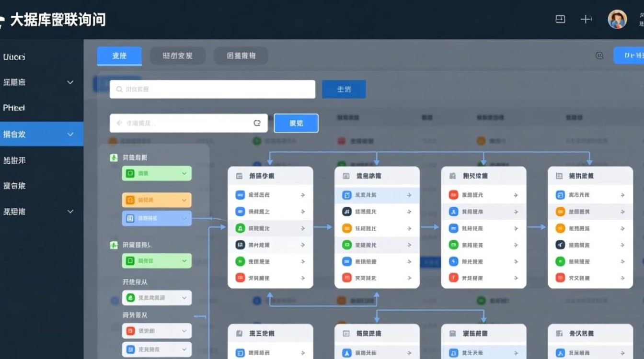Collapse the bottom sidebar item's chevron

pyautogui.click(x=70, y=211)
